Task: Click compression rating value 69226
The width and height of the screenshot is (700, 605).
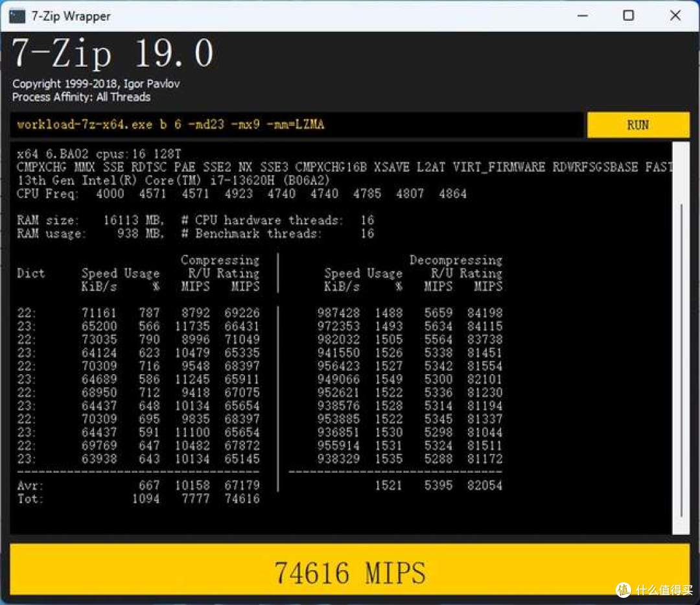Action: click(242, 313)
